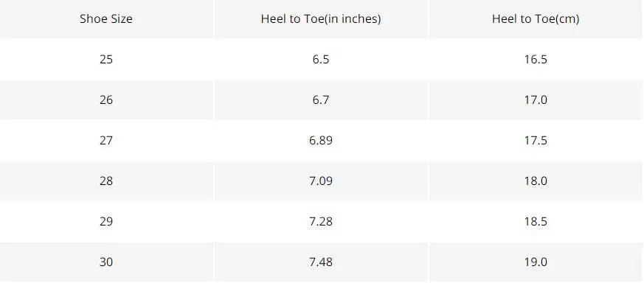
Task: Click the 6.7 inches value
Action: pyautogui.click(x=321, y=100)
